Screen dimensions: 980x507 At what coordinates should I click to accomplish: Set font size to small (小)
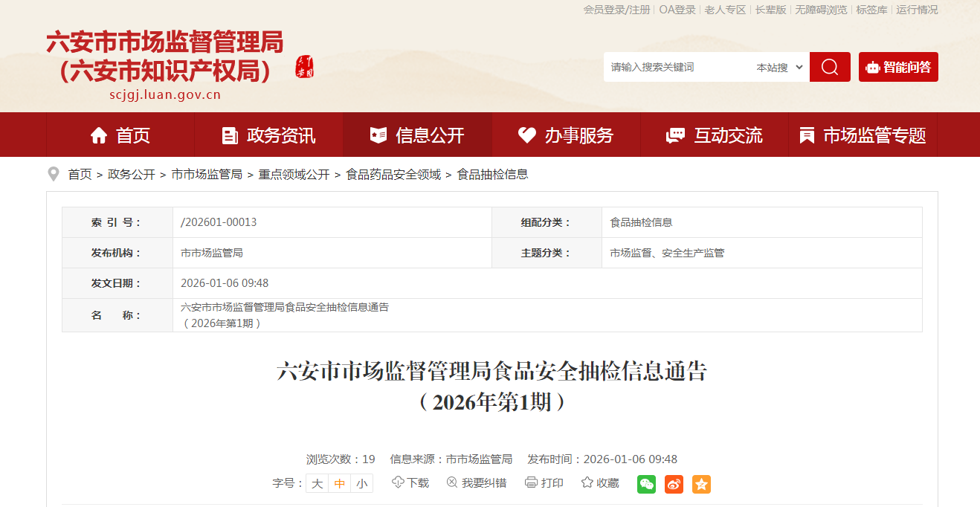361,483
